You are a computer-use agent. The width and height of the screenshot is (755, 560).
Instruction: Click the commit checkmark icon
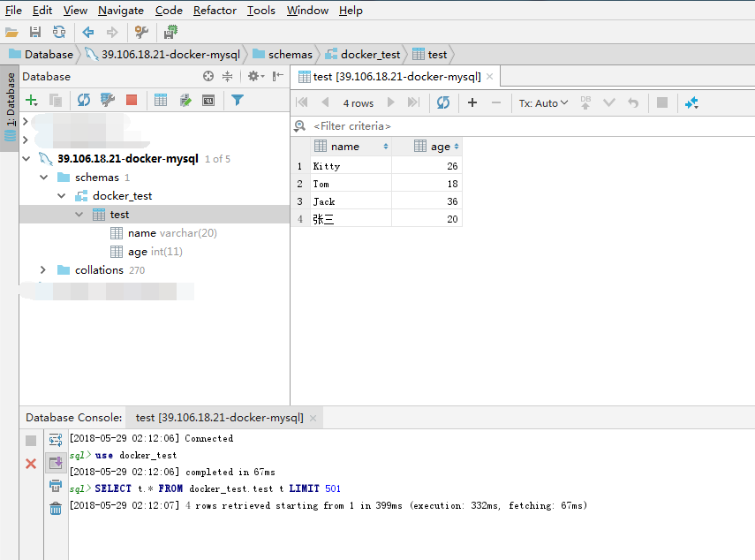(x=609, y=102)
